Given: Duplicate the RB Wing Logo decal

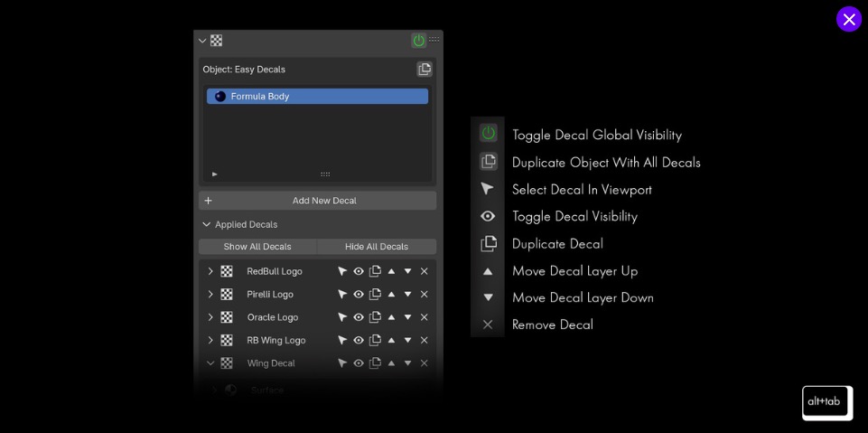Looking at the screenshot, I should [375, 340].
